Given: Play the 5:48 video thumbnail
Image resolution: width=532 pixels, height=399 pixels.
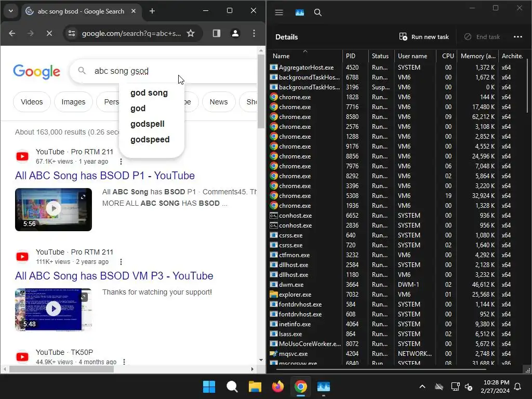Looking at the screenshot, I should [x=54, y=310].
